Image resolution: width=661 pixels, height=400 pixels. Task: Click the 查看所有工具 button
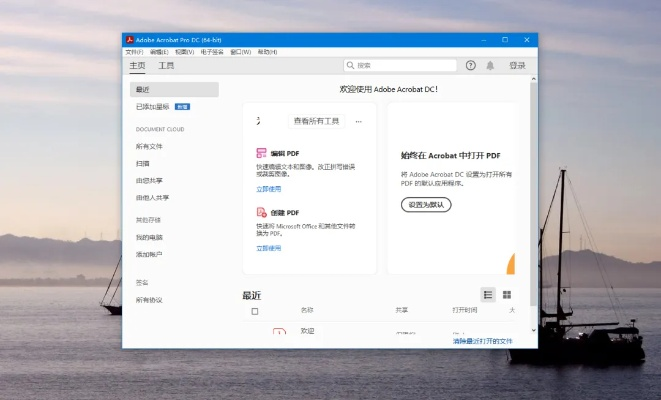(317, 121)
